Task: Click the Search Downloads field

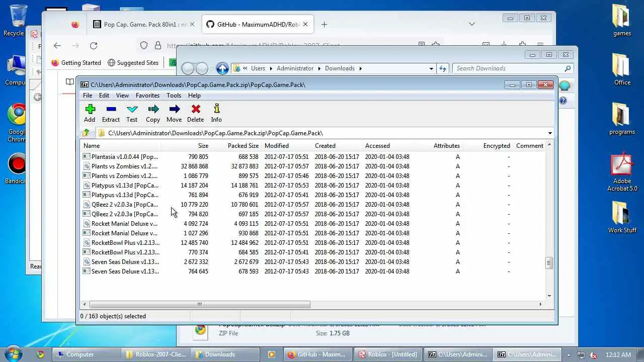Action: pos(513,68)
